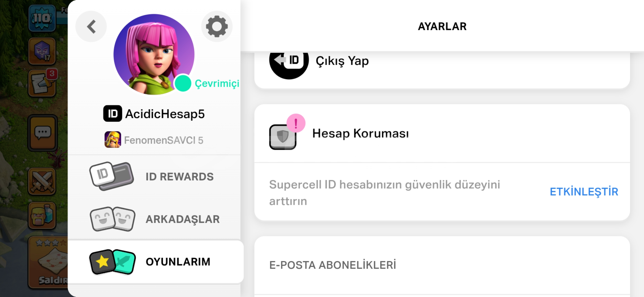Viewport: 644px width, 297px height.
Task: Tap the Archer profile avatar
Action: [154, 54]
